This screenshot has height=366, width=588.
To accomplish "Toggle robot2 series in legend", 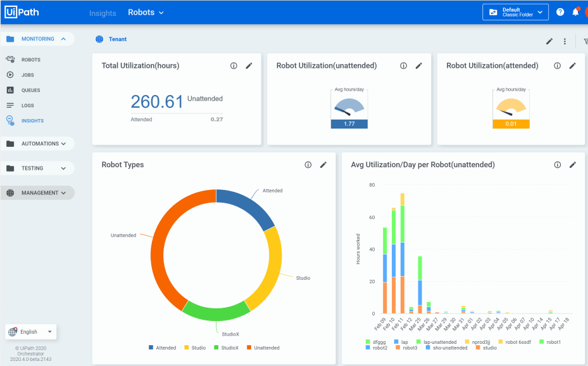I will click(377, 348).
